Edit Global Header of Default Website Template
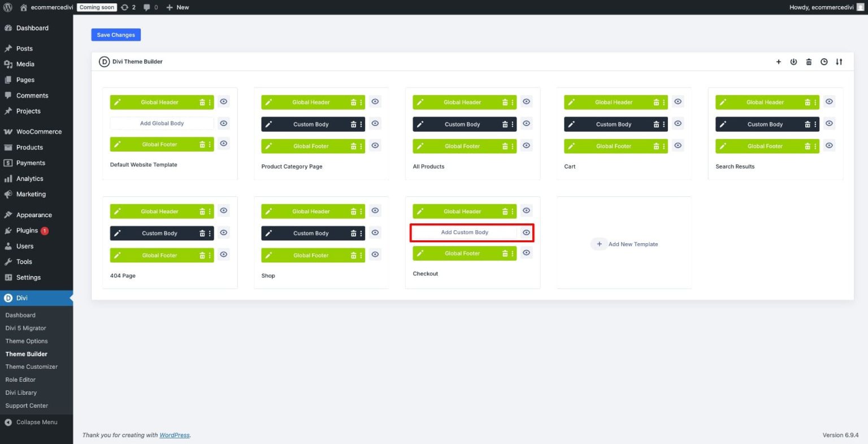Viewport: 868px width, 444px height. pos(118,102)
